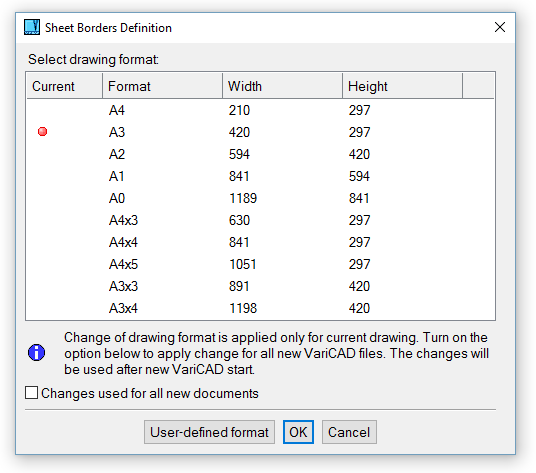Click the blue information icon
Image resolution: width=536 pixels, height=473 pixels.
pyautogui.click(x=37, y=353)
